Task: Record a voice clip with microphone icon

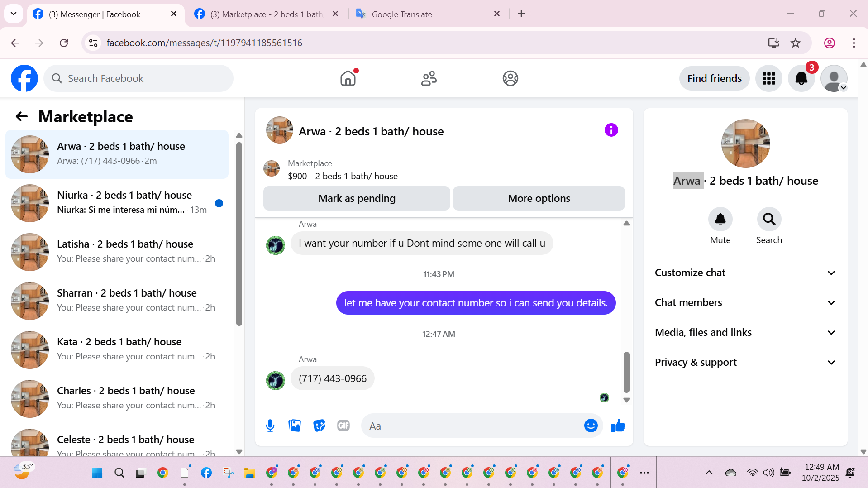Action: point(270,426)
